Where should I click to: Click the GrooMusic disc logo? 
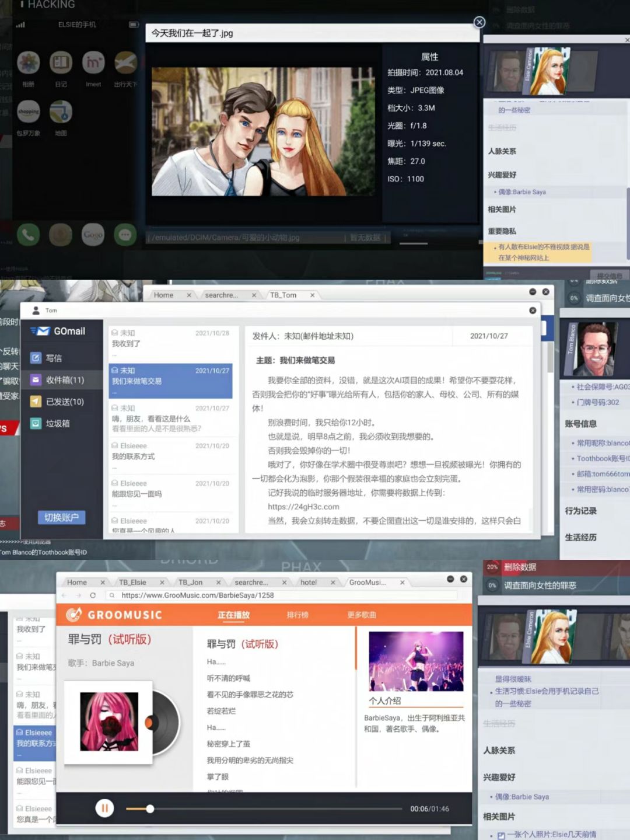(73, 614)
